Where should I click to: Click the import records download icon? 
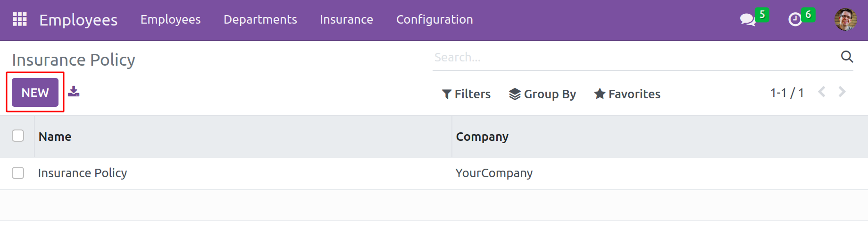[x=74, y=92]
